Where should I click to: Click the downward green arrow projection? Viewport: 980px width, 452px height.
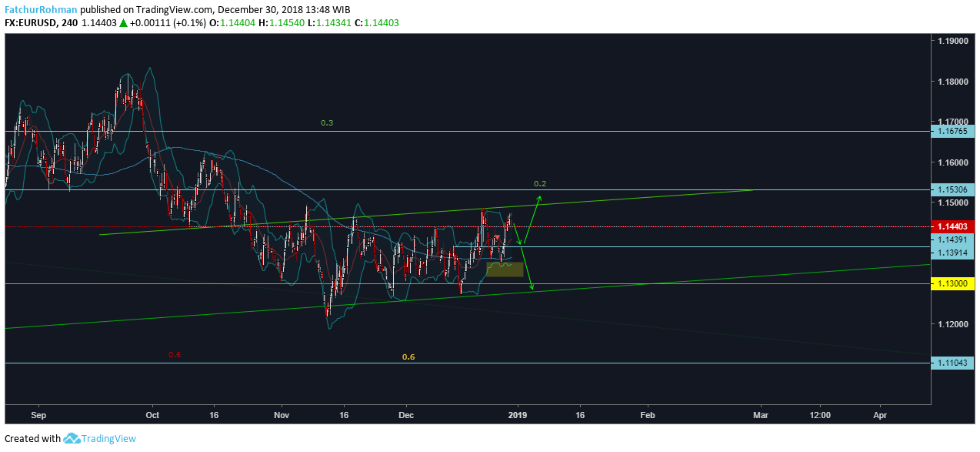pos(527,268)
